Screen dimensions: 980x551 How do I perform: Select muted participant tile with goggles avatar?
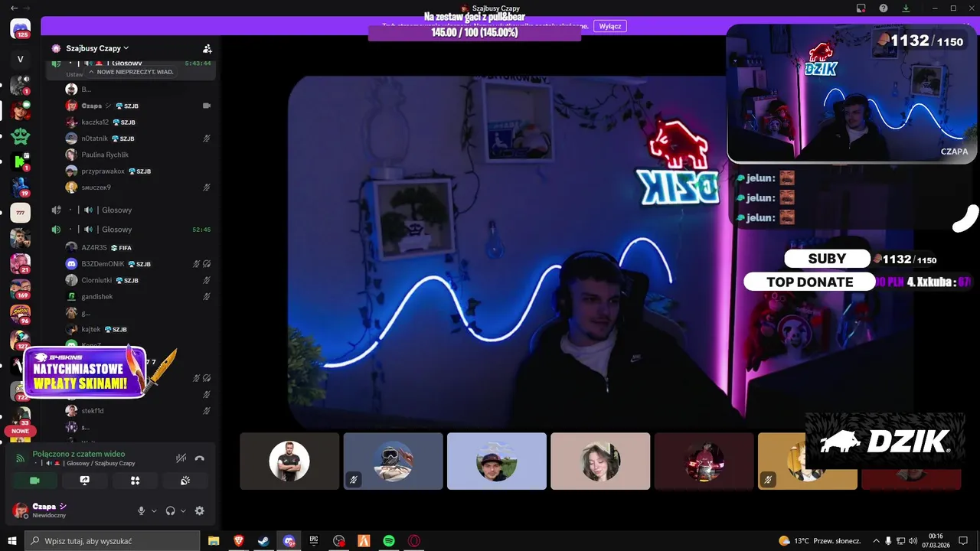(393, 461)
